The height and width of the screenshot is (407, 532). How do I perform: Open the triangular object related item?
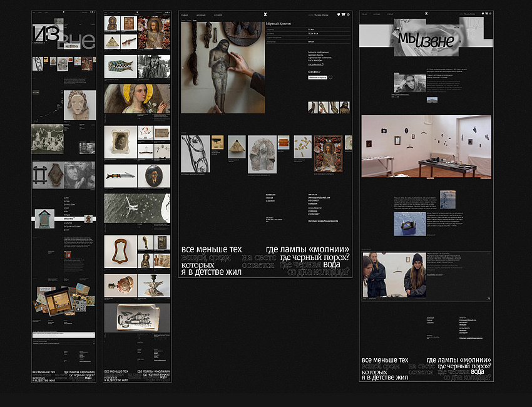point(237,147)
